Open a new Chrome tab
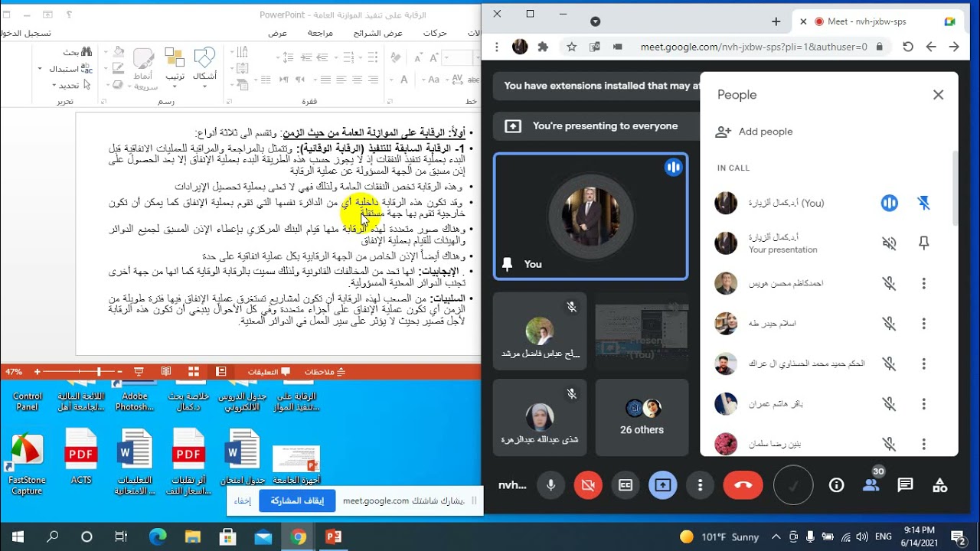 [x=776, y=21]
